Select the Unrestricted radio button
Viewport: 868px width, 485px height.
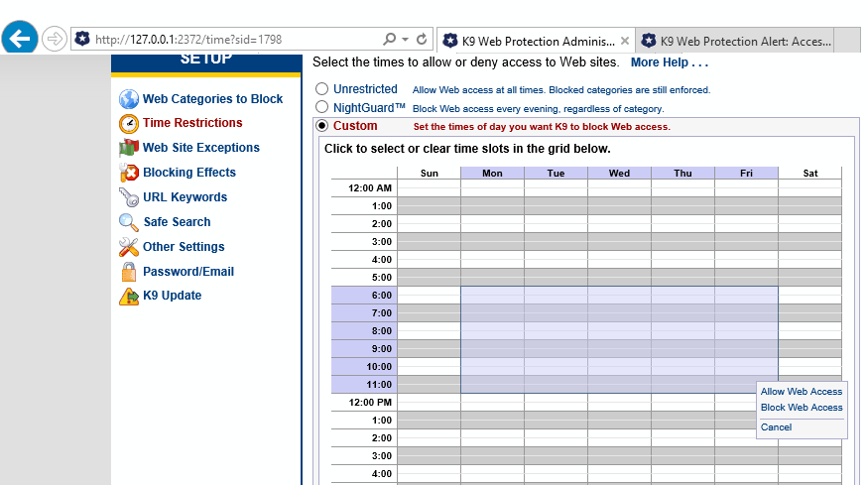(x=321, y=88)
